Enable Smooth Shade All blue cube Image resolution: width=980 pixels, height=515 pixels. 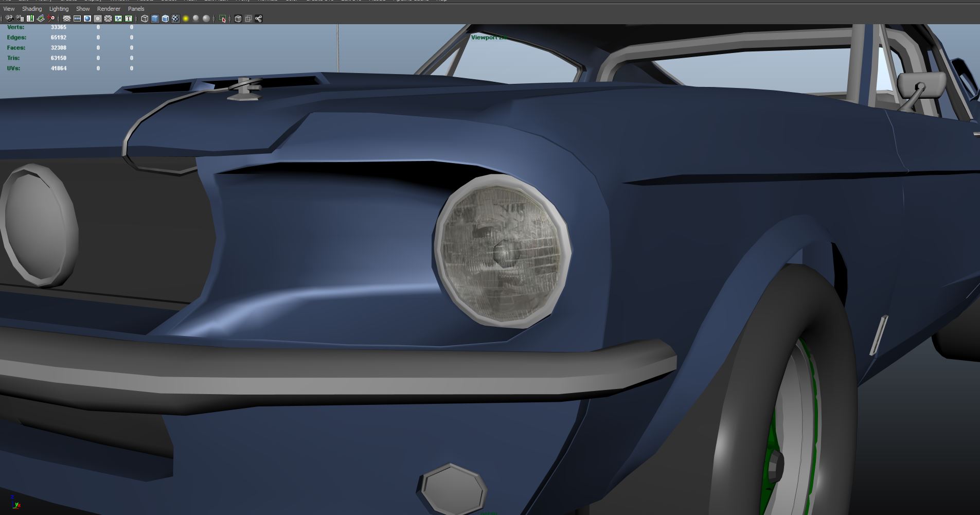(x=155, y=19)
